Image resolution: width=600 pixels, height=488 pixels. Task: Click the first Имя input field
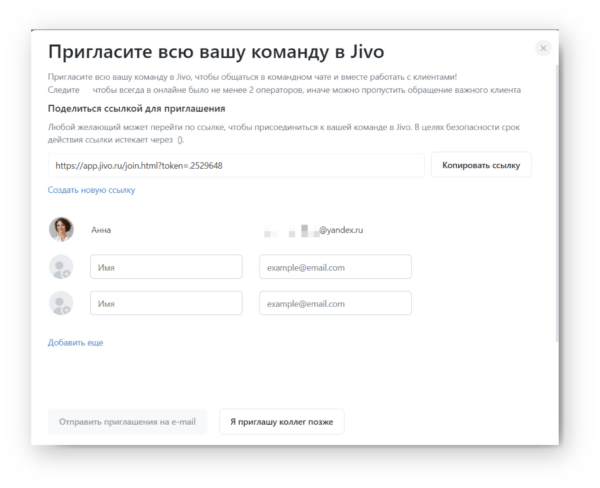(166, 267)
